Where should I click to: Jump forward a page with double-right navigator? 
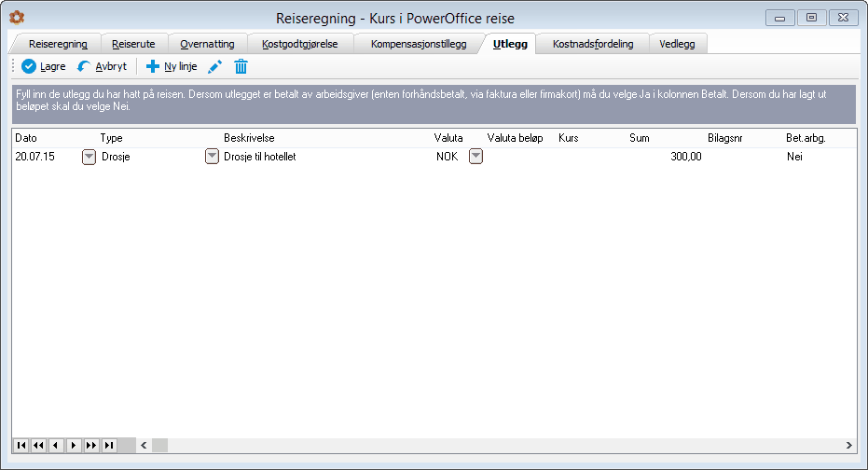[x=91, y=445]
